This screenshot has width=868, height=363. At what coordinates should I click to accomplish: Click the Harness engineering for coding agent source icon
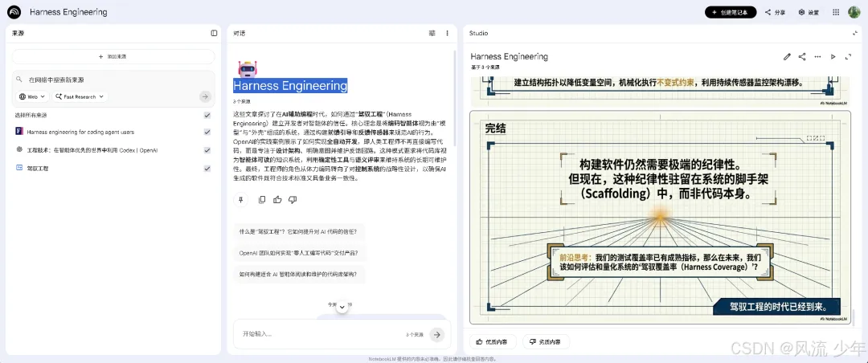18,132
